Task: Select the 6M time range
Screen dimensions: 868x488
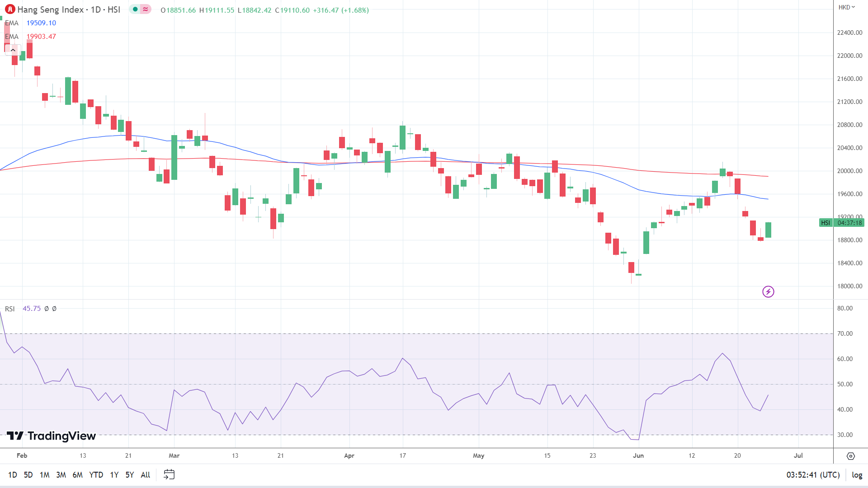Action: coord(78,475)
